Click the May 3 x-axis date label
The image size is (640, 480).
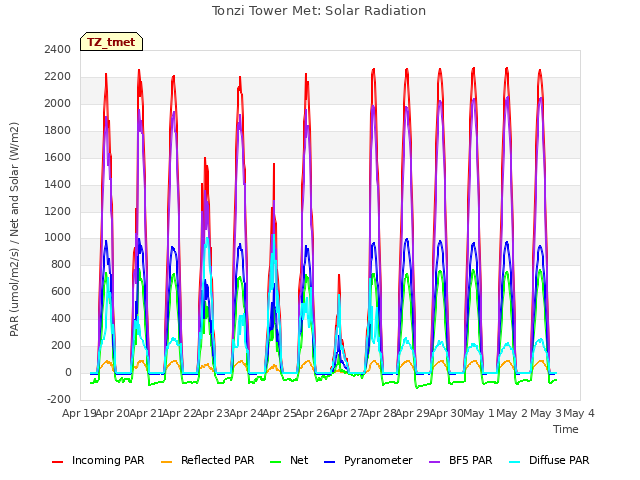click(546, 413)
